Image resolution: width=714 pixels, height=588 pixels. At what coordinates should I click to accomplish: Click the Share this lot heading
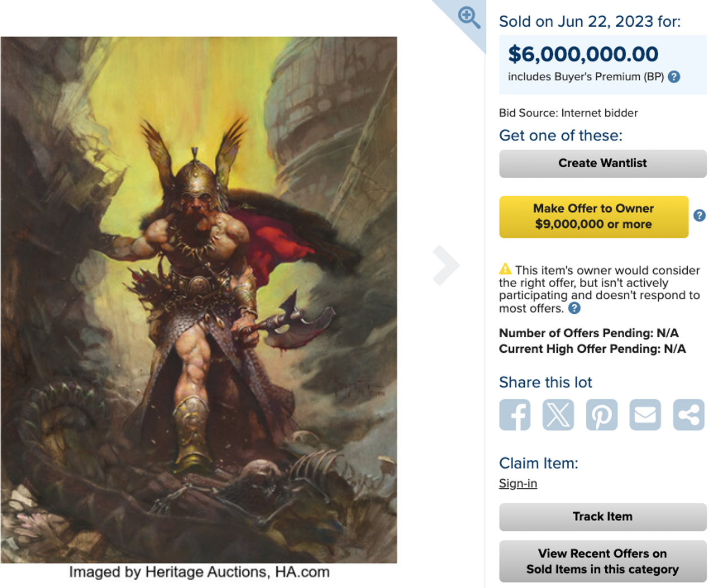545,382
